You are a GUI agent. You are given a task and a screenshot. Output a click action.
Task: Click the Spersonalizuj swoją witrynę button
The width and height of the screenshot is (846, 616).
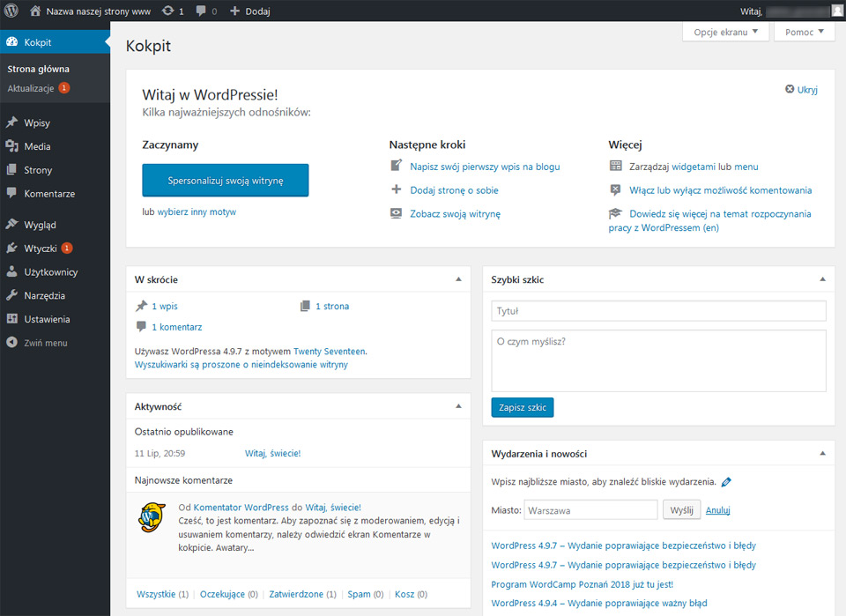point(226,180)
